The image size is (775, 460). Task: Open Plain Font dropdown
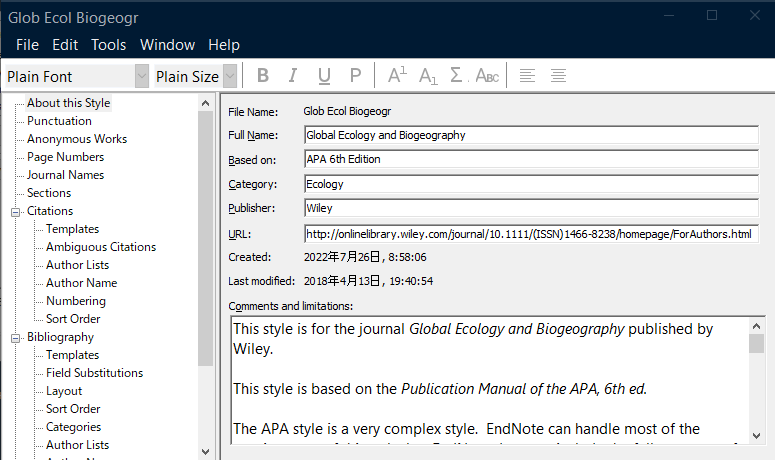pos(142,77)
